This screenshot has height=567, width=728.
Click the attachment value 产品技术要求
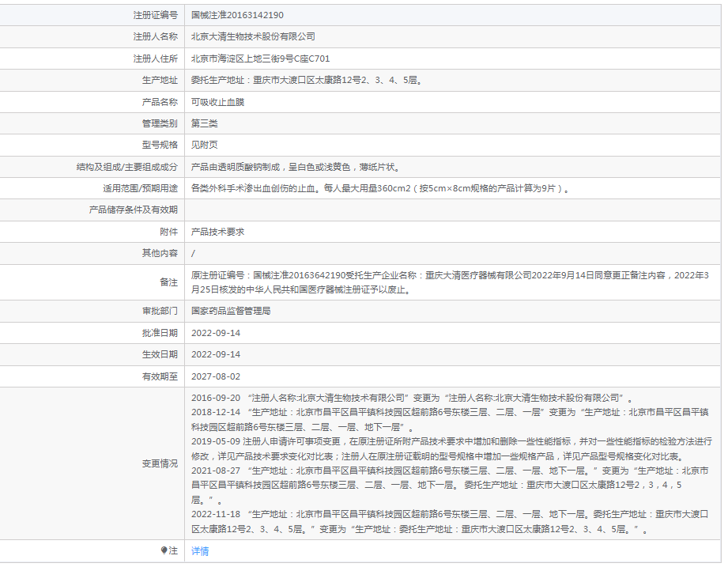(x=217, y=232)
